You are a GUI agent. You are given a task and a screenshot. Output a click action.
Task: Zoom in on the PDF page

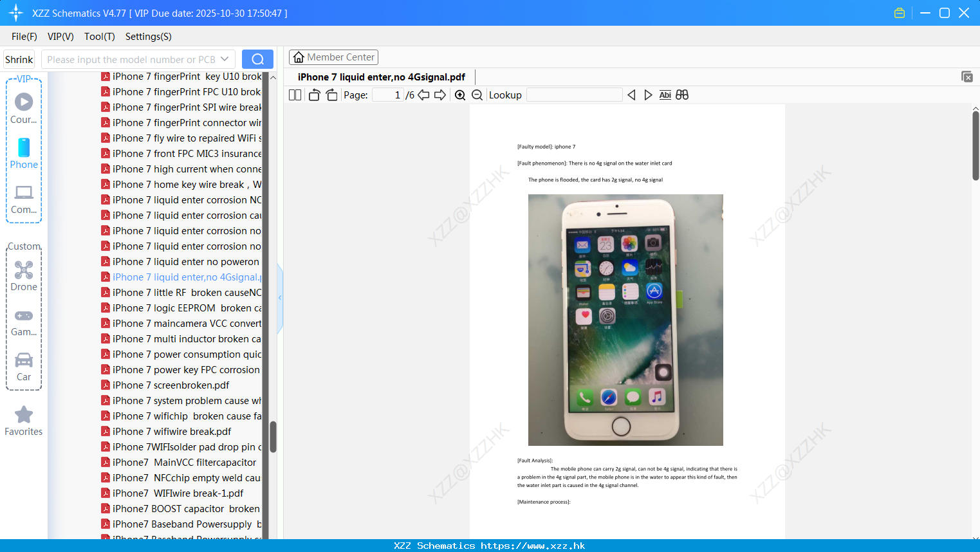click(460, 95)
